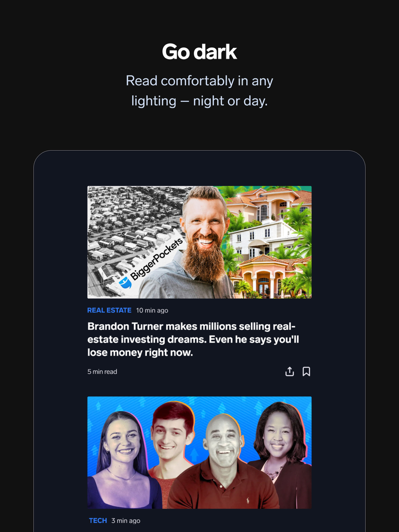Image resolution: width=399 pixels, height=532 pixels.
Task: Click the bearded man's long beard
Action: tap(204, 259)
